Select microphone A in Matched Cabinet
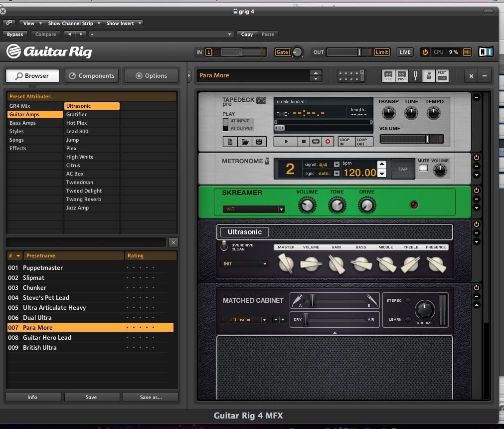Image resolution: width=504 pixels, height=429 pixels. (x=297, y=300)
